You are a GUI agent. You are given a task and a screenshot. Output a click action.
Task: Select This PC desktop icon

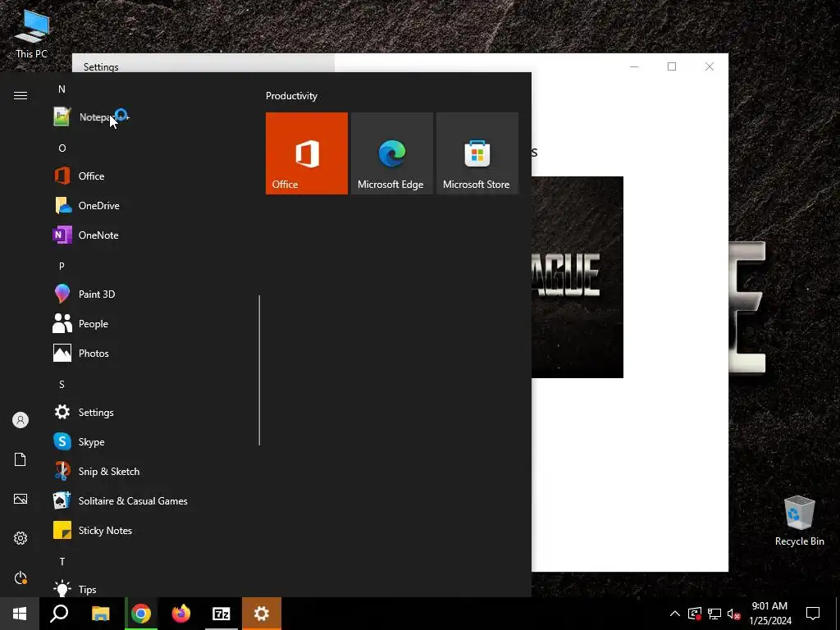click(32, 33)
